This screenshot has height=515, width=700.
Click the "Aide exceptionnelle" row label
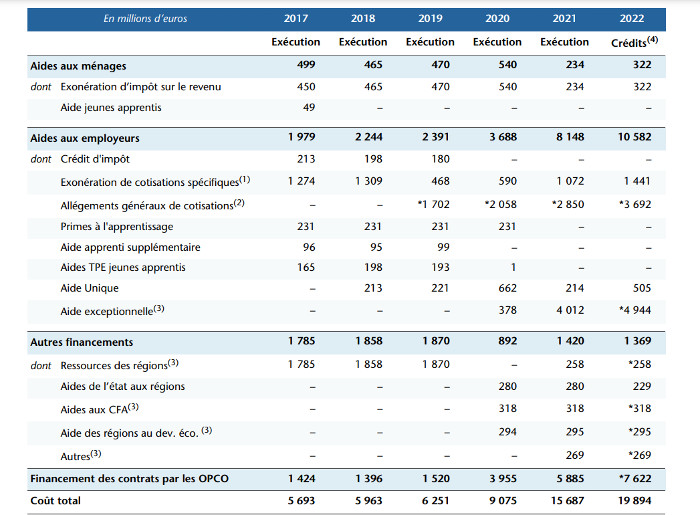click(112, 311)
